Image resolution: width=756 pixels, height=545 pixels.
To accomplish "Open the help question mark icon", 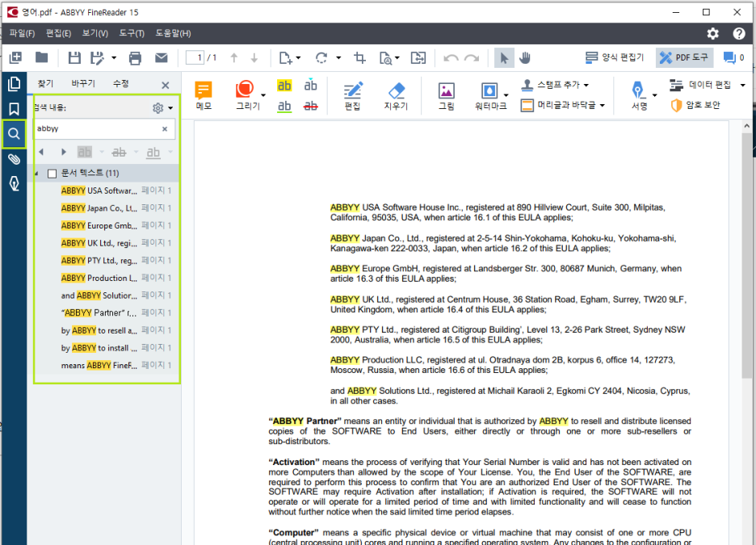I will [x=739, y=33].
